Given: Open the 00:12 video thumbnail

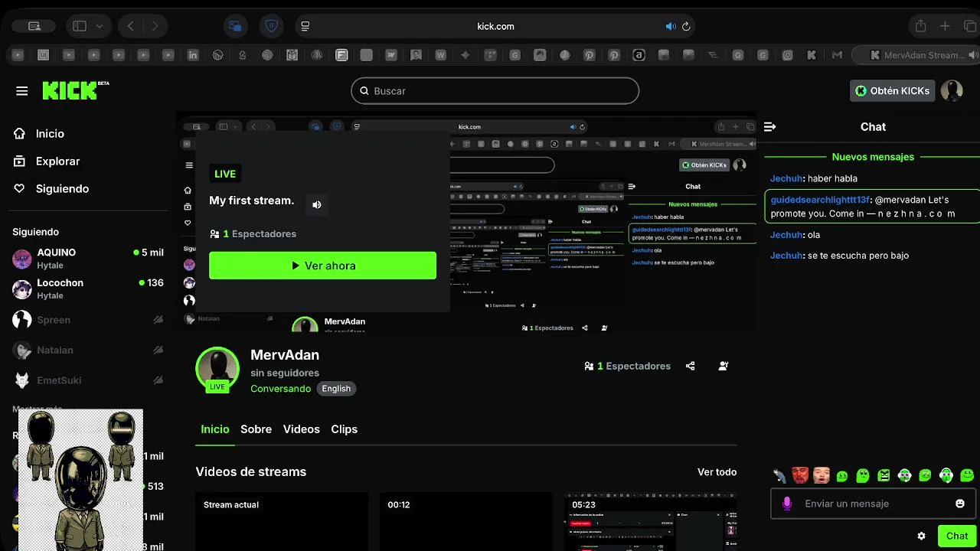Looking at the screenshot, I should coord(465,521).
